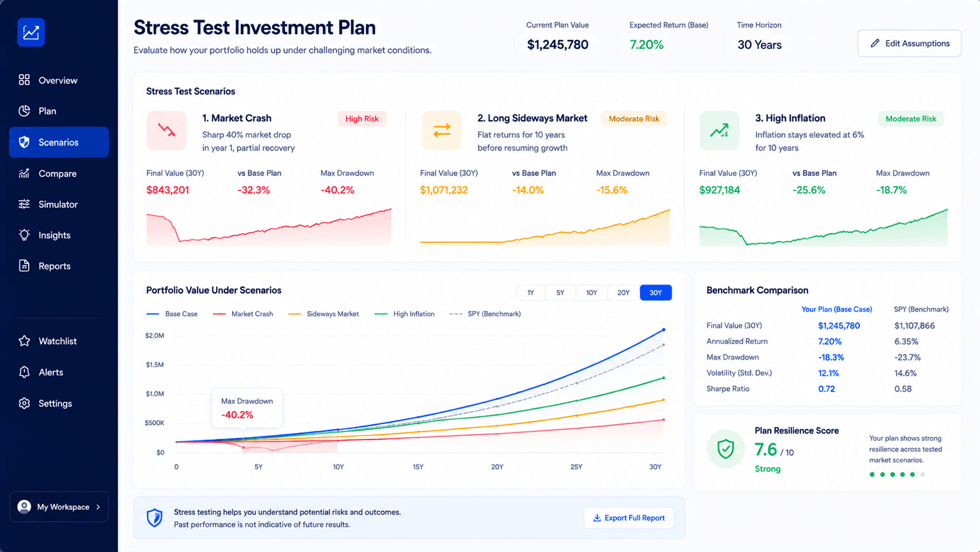Click the Current Plan Value $1,245,780
The image size is (980, 552).
click(x=557, y=45)
